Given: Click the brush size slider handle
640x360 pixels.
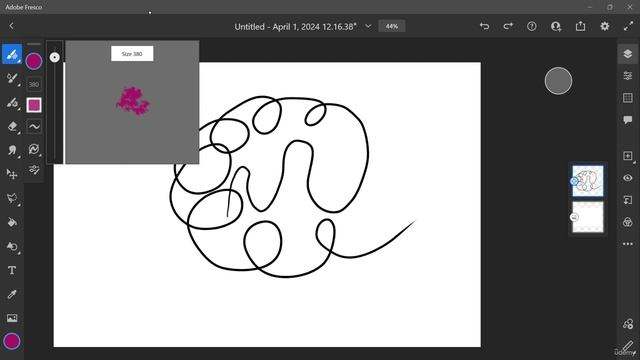Looking at the screenshot, I should click(x=55, y=58).
